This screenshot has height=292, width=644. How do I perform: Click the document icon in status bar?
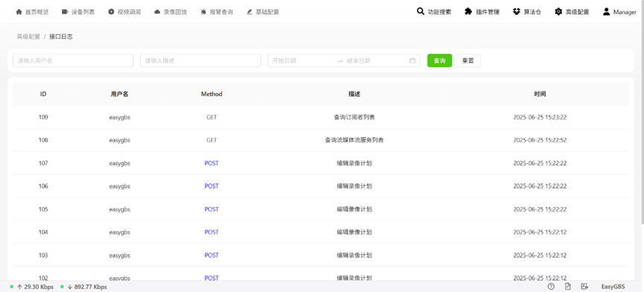click(x=567, y=287)
